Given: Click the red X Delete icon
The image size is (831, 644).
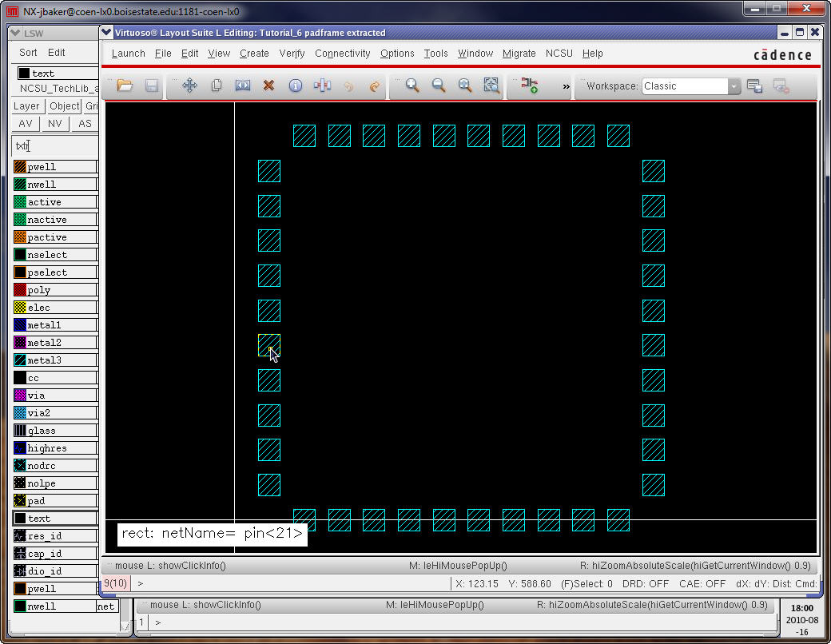Looking at the screenshot, I should tap(269, 85).
